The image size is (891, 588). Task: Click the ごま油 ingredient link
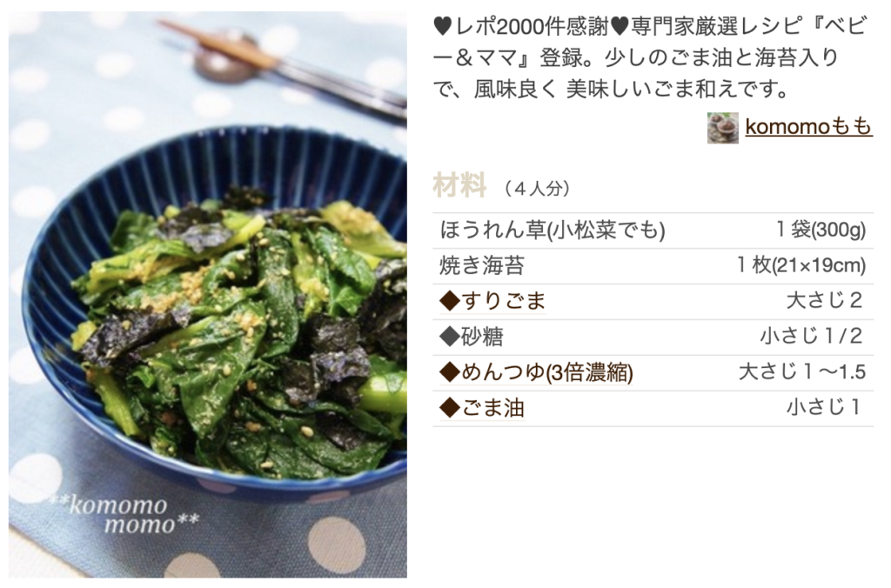pyautogui.click(x=492, y=407)
